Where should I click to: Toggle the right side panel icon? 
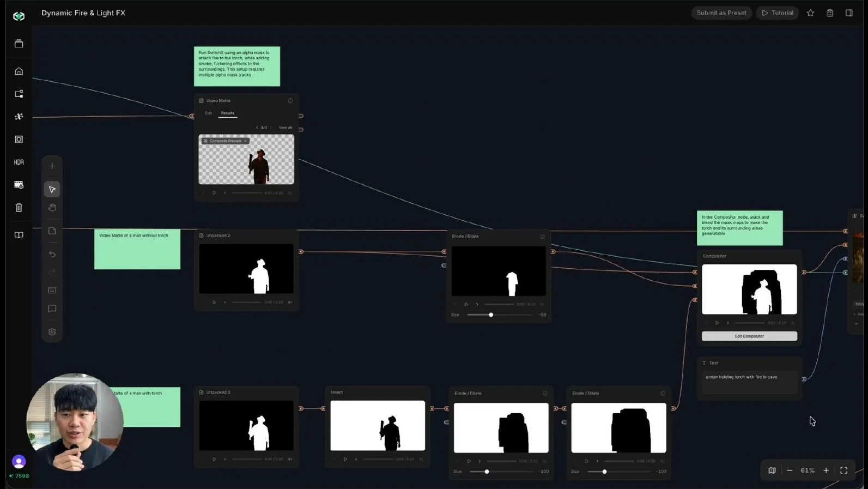[x=849, y=13]
